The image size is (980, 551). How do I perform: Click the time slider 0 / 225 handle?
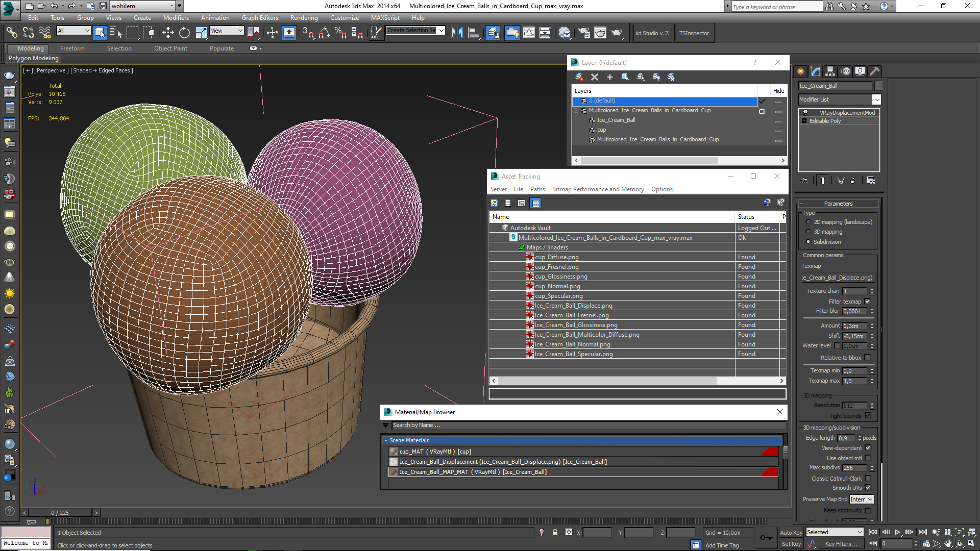(x=60, y=512)
